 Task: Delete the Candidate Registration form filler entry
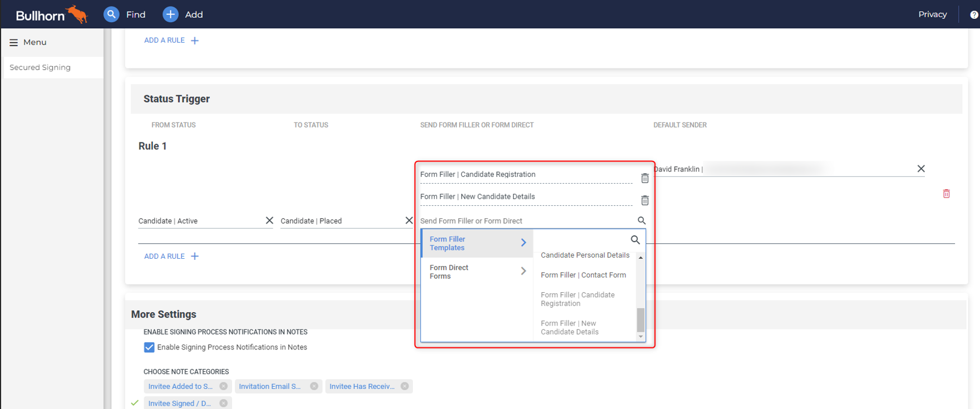(x=644, y=178)
